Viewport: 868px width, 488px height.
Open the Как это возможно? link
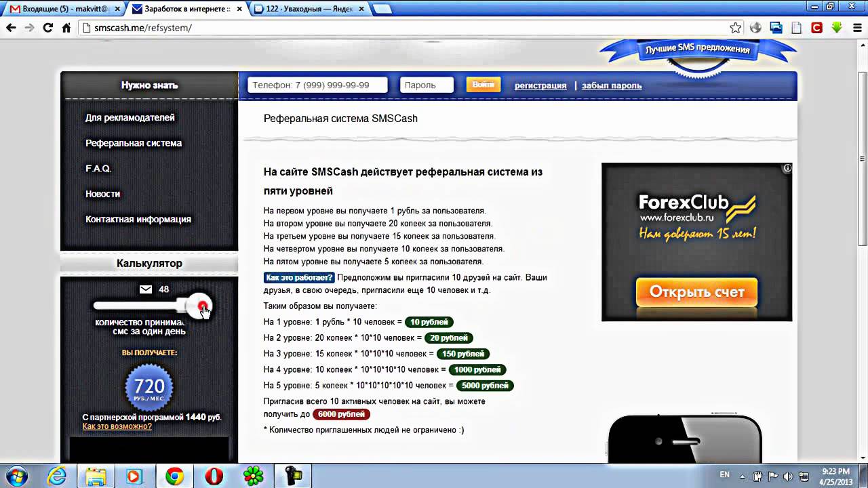point(117,426)
